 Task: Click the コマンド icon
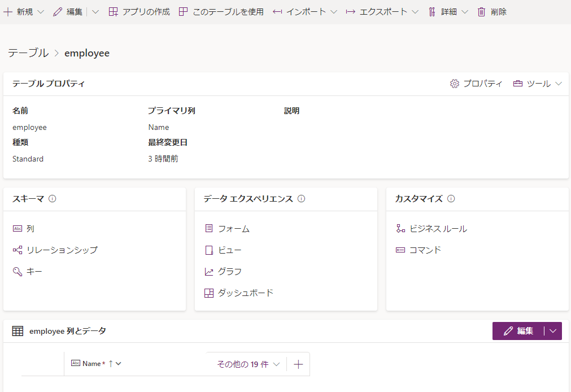[400, 250]
